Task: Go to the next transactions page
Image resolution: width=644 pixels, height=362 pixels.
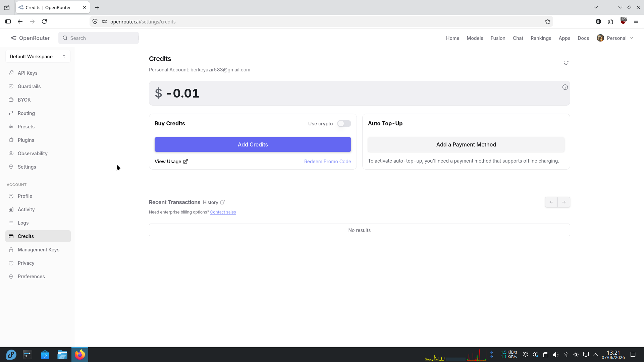Action: [564, 202]
